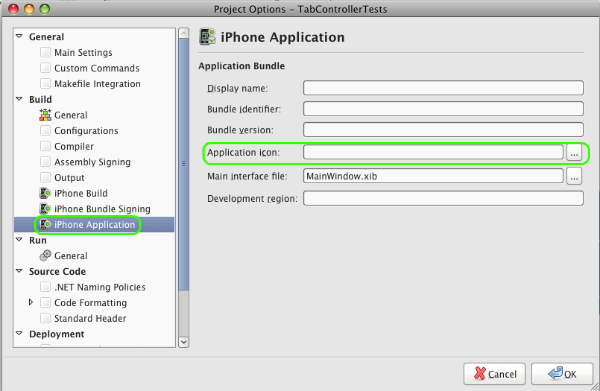Click the iPhone Application header icon

208,37
